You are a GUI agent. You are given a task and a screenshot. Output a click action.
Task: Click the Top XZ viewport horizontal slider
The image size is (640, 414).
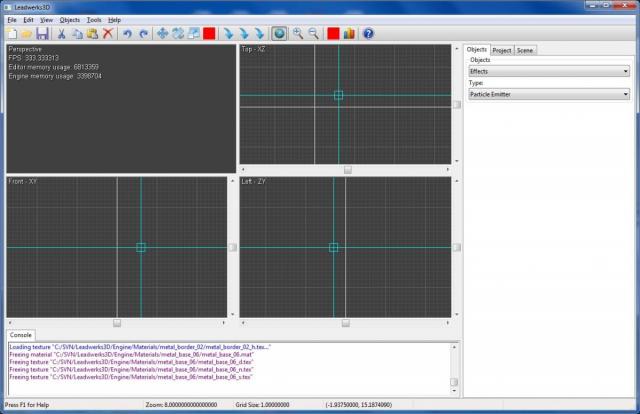(347, 170)
